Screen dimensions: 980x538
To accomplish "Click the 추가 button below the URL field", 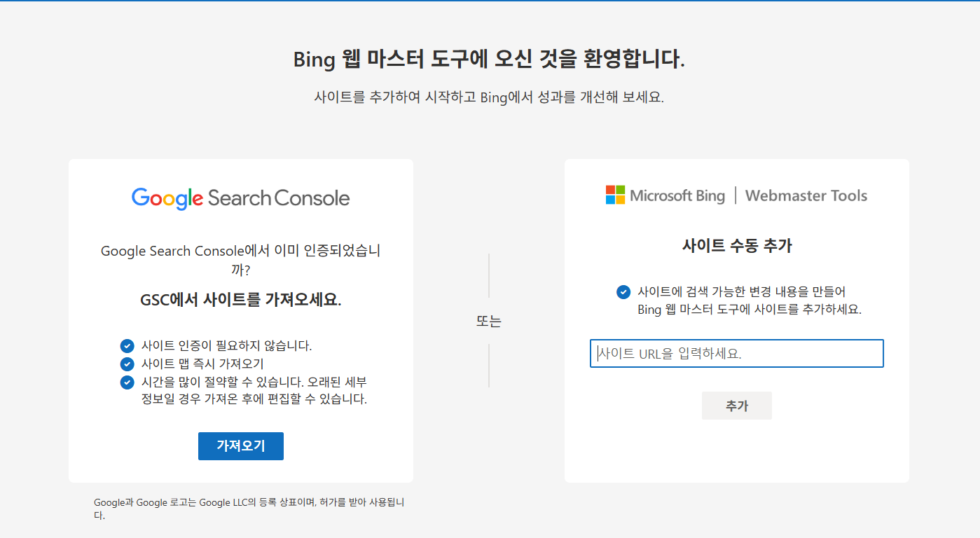I will pyautogui.click(x=736, y=405).
